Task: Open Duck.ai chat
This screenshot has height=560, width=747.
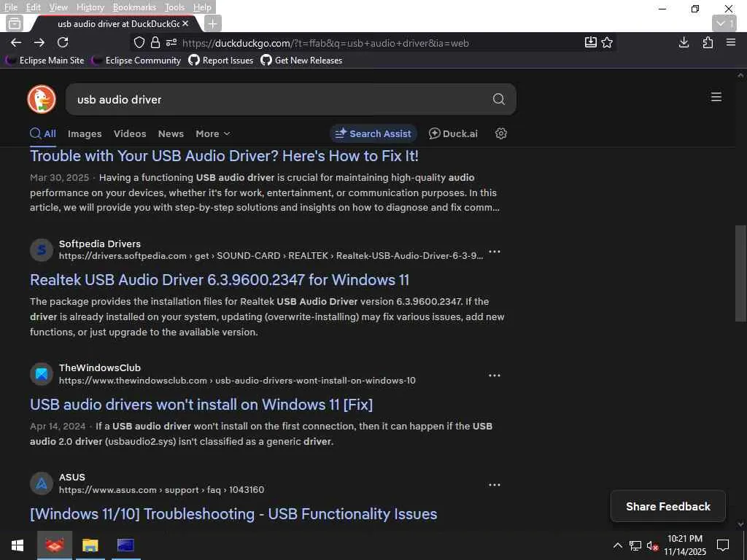Action: pos(452,134)
